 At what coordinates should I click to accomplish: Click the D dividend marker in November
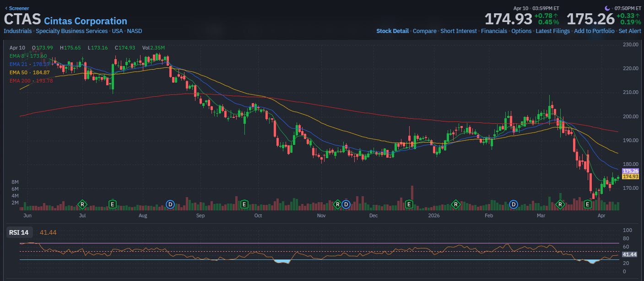coord(346,204)
